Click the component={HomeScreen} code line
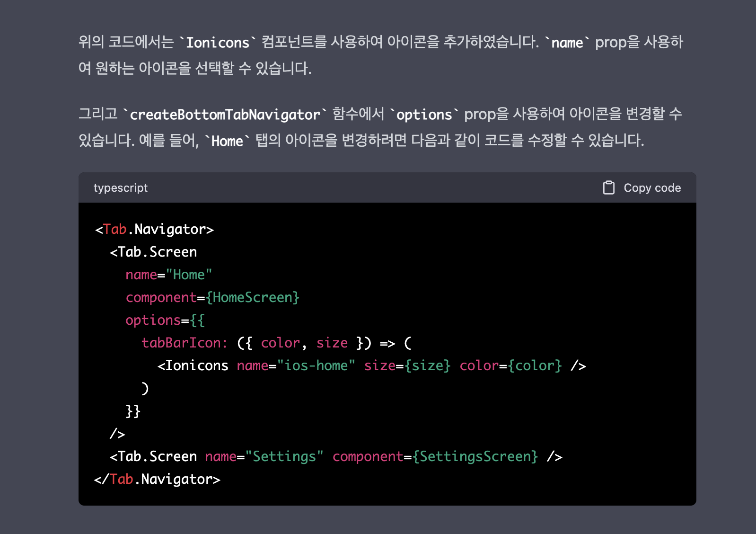 tap(212, 298)
